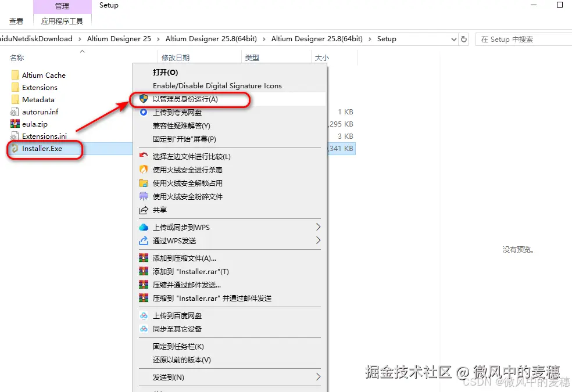This screenshot has height=392, width=572.
Task: Click the Altium Cache folder icon
Action: pos(15,75)
